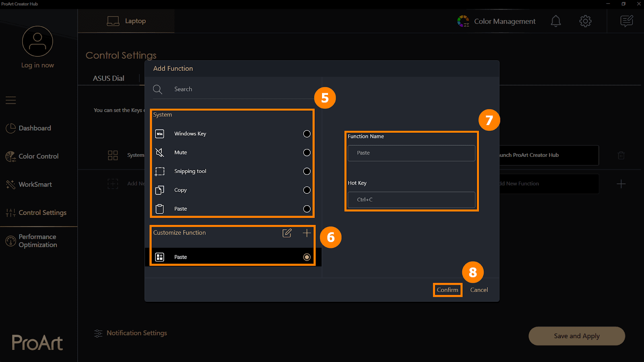The image size is (644, 362).
Task: Click the Copy icon
Action: [160, 190]
